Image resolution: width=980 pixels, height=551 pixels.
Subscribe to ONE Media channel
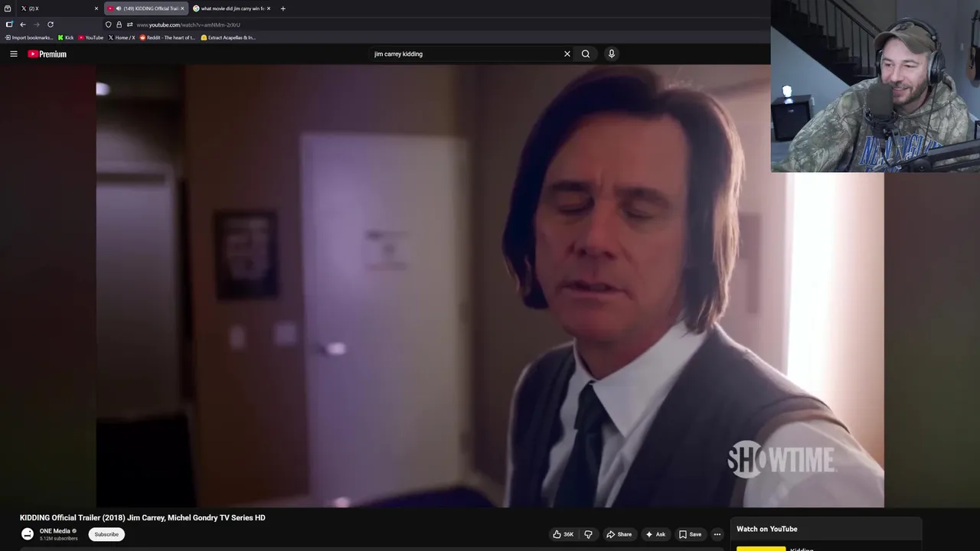pos(106,534)
